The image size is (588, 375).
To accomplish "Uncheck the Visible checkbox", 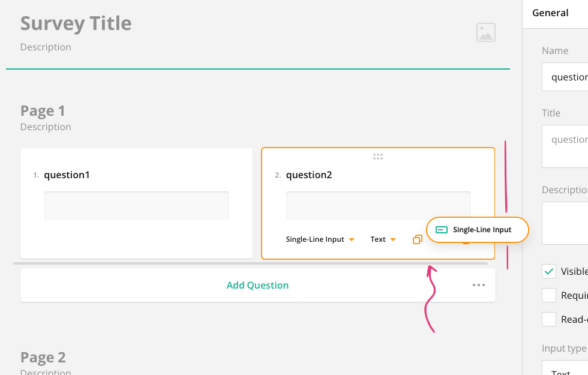I will point(548,271).
